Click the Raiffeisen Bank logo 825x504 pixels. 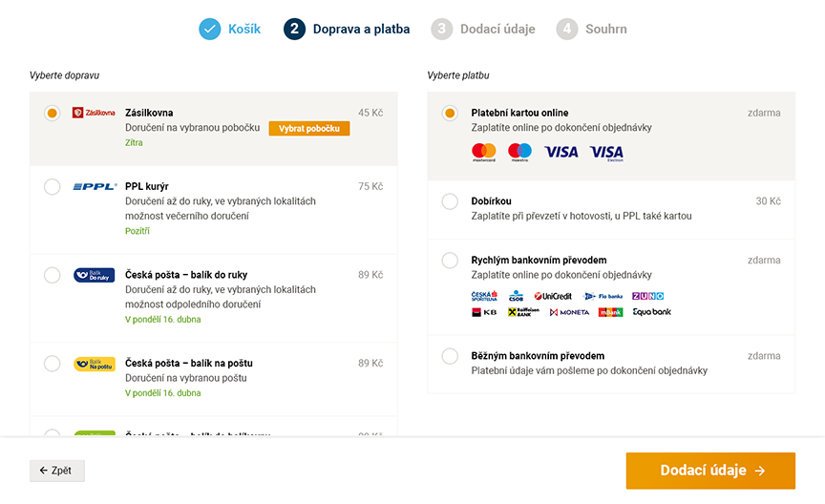(523, 312)
